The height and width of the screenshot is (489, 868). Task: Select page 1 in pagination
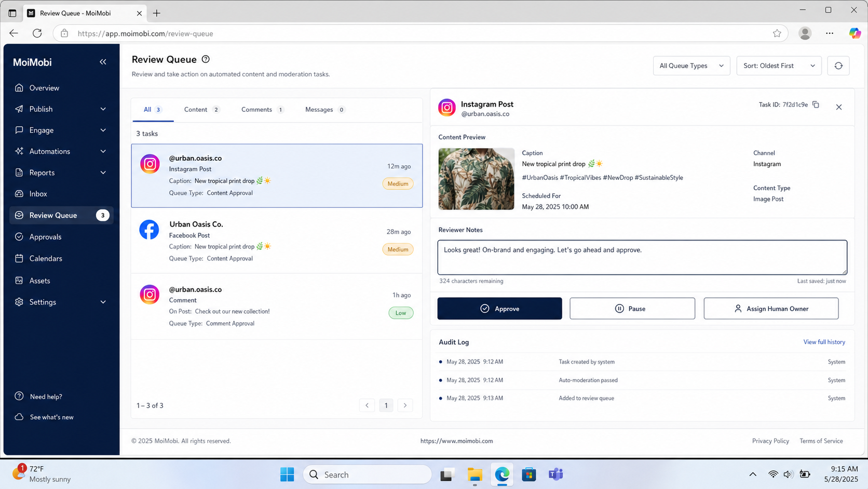(386, 405)
